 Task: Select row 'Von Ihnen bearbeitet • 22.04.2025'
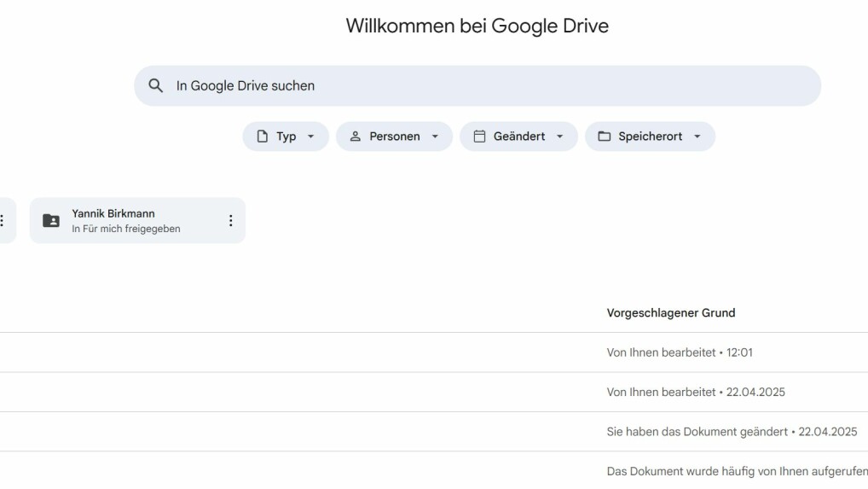(x=434, y=392)
